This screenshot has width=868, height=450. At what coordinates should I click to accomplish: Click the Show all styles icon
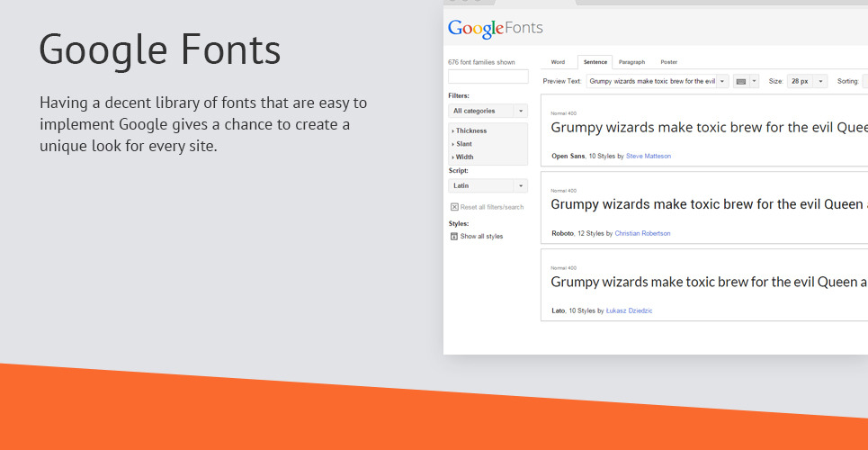pyautogui.click(x=454, y=236)
